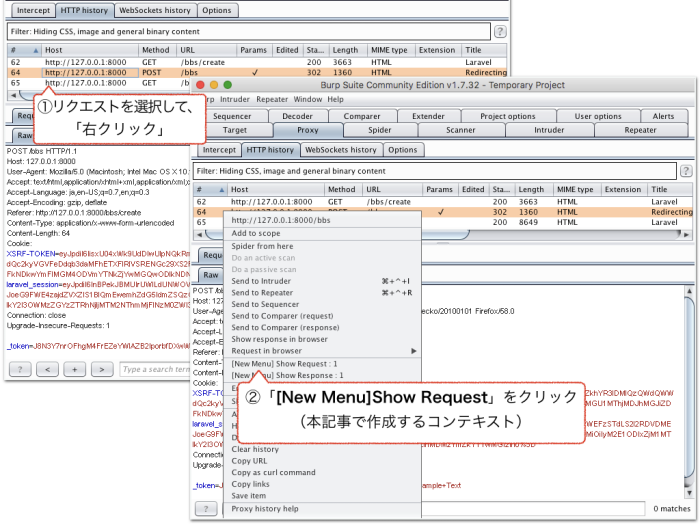Click the '#' column sort arrow in front window
This screenshot has height=525, width=700.
tap(221, 190)
